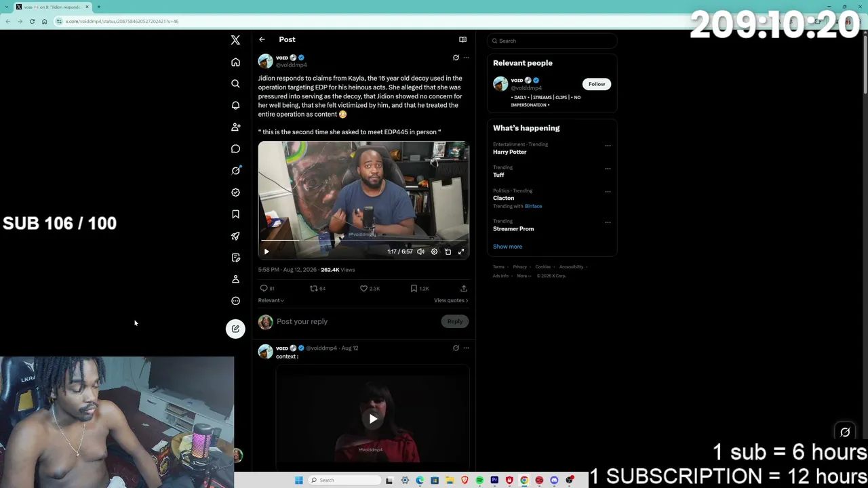
Task: Play the Jidion video
Action: coord(267,251)
